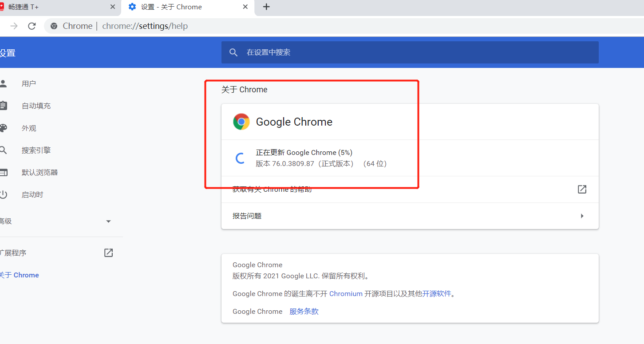Click the Chrome site info icon in address bar
The height and width of the screenshot is (344, 644).
click(x=54, y=26)
